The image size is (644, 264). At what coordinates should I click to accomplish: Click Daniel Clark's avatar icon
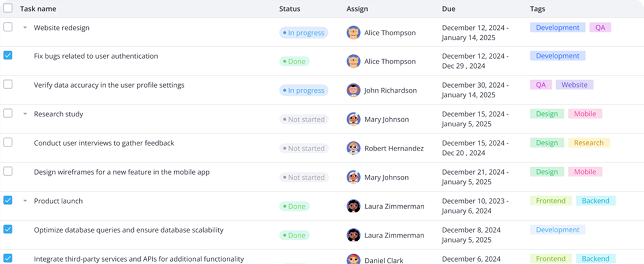353,259
